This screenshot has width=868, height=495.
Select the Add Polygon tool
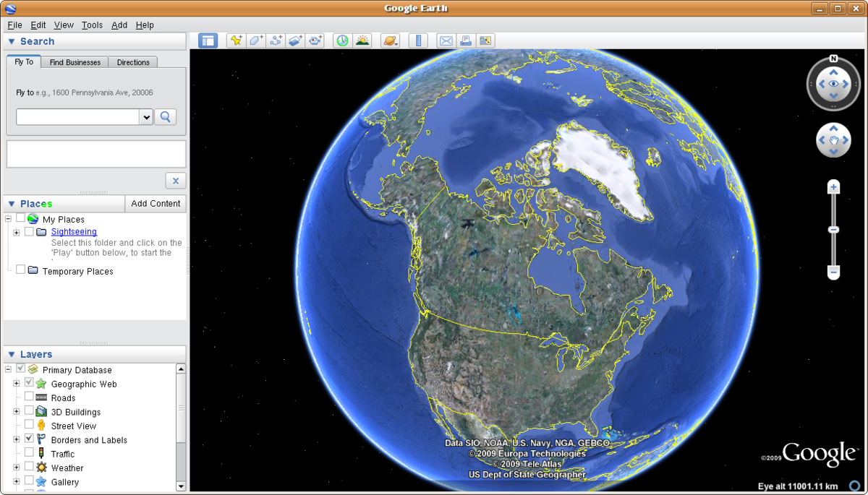[x=256, y=41]
